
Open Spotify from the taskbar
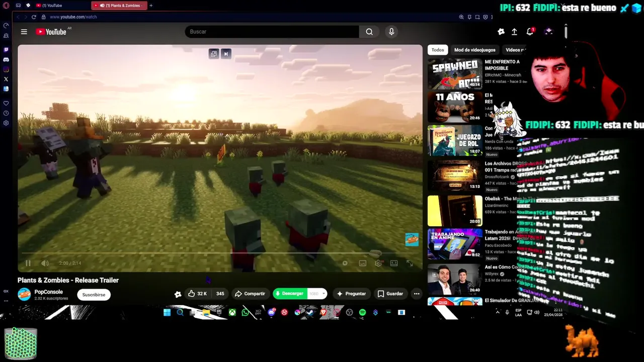pos(362,313)
